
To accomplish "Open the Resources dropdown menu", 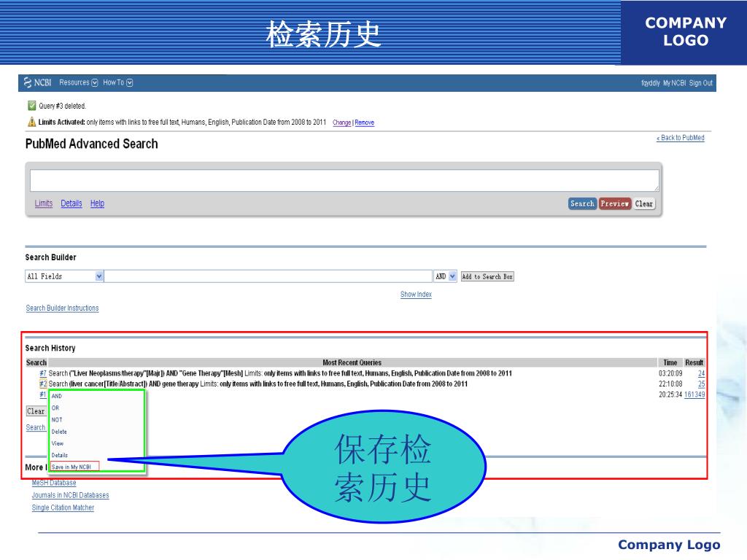I will 79,82.
